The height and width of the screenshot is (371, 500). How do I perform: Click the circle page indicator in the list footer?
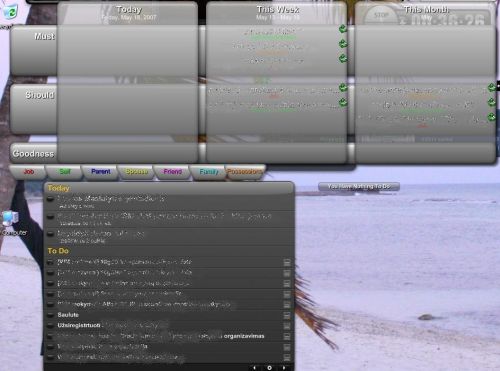[269, 368]
